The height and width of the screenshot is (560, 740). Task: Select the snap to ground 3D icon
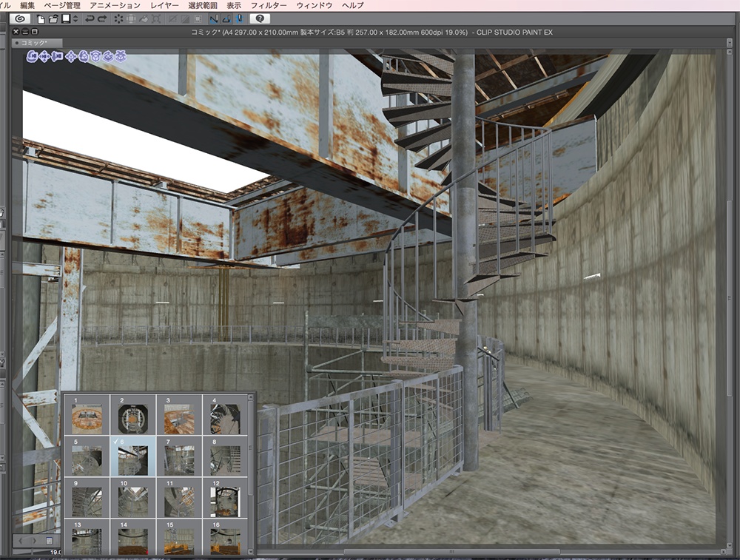coord(121,57)
